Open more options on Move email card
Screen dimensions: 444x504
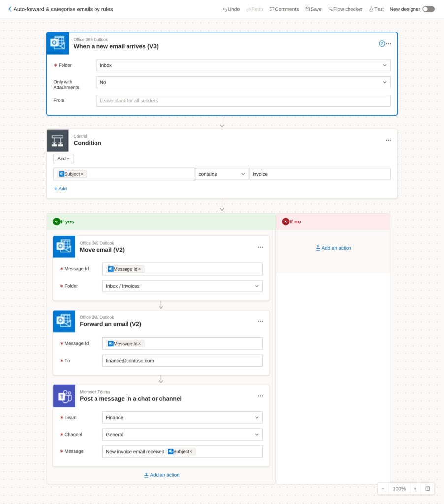[x=261, y=247]
